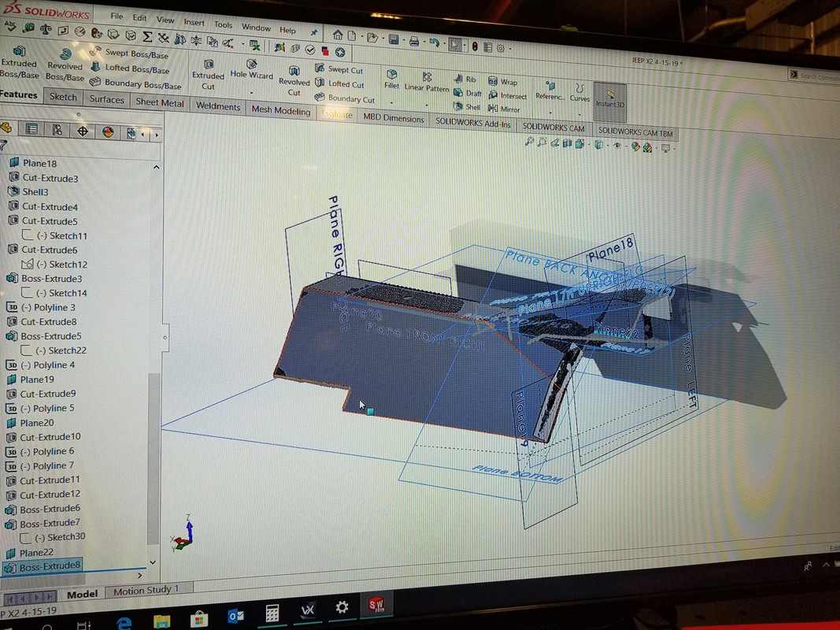Switch to the SOLIDWORKS CAM tab
The image size is (840, 630).
(553, 128)
